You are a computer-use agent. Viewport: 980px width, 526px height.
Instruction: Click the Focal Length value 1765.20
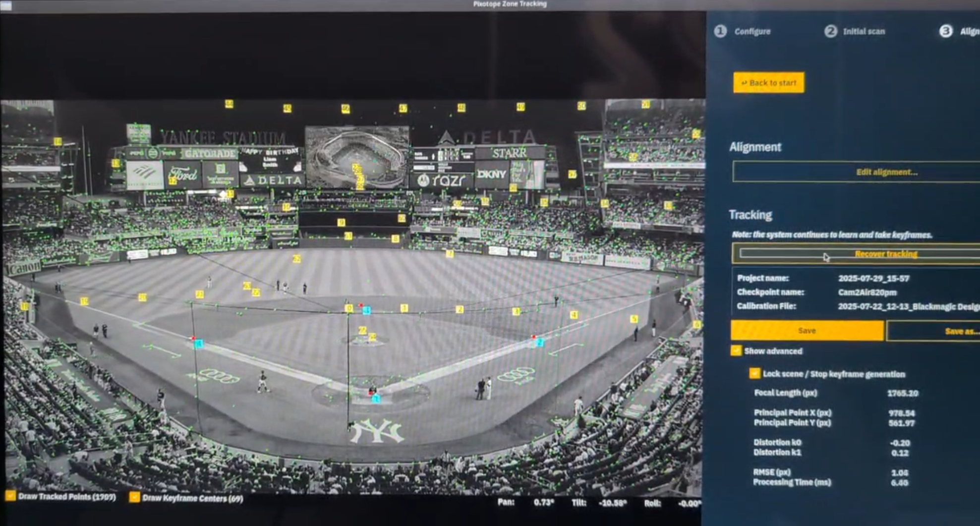coord(902,393)
